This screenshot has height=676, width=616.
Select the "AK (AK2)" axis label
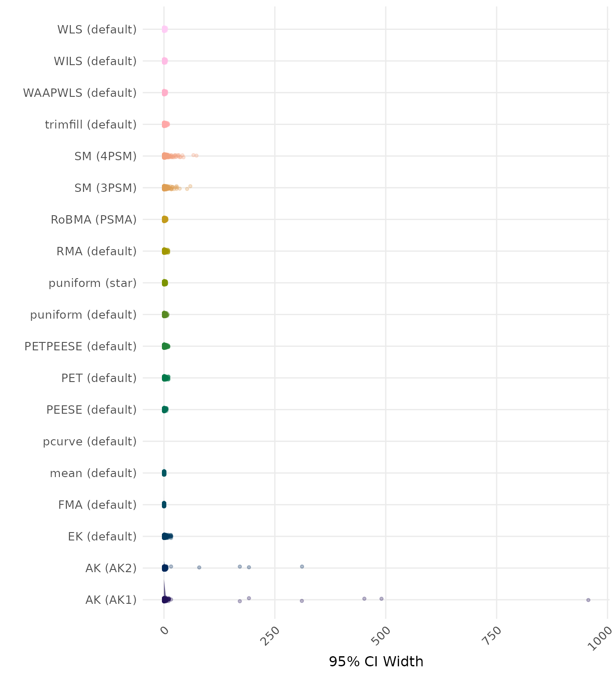111,568
